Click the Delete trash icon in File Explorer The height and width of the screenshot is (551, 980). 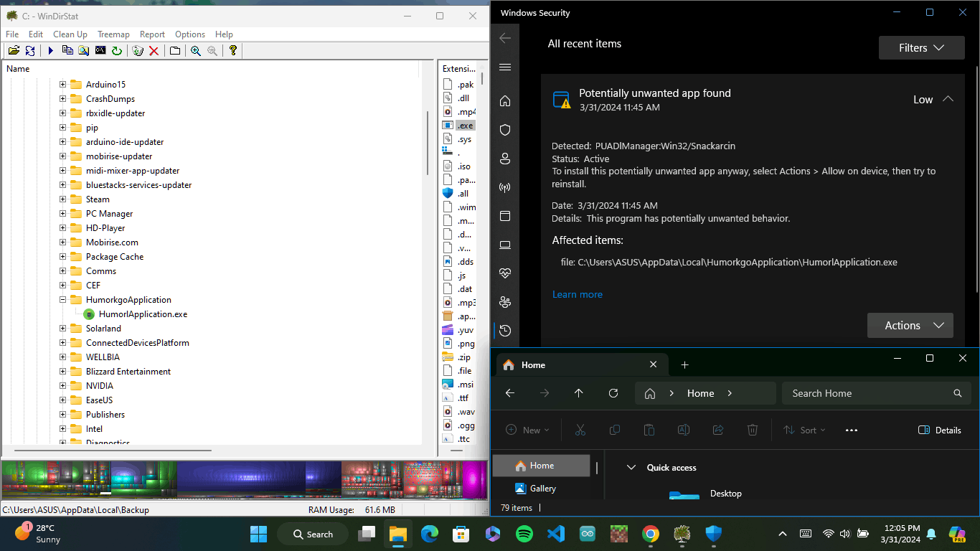pyautogui.click(x=753, y=430)
